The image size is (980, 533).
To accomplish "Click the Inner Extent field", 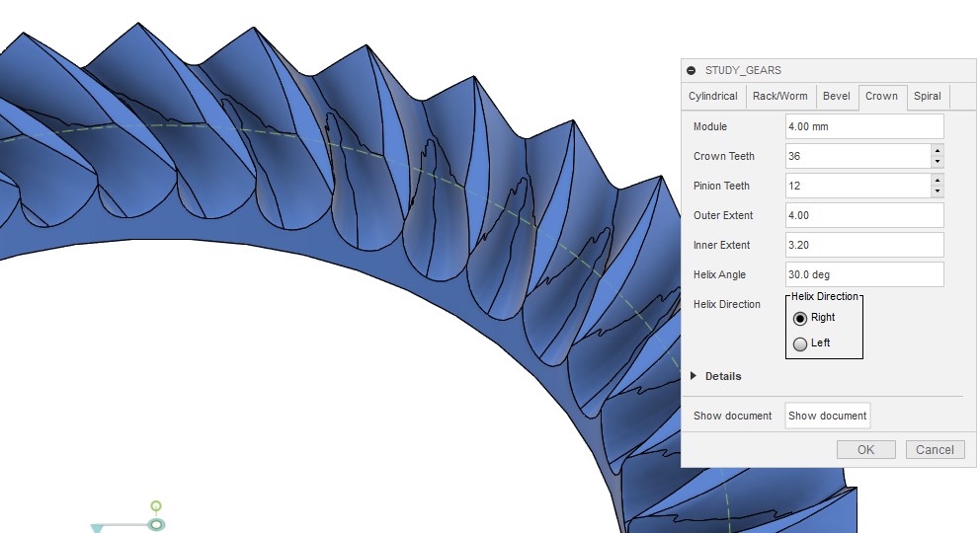I will pyautogui.click(x=863, y=245).
